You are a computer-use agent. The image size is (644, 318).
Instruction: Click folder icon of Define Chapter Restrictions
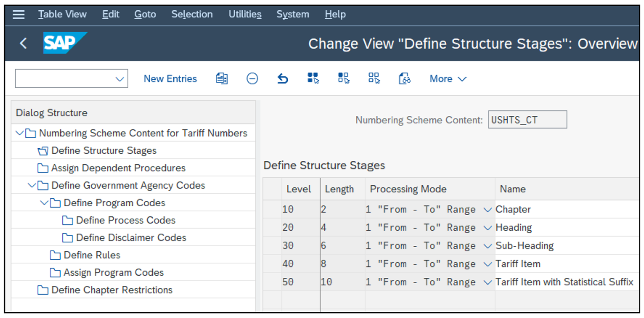point(43,290)
